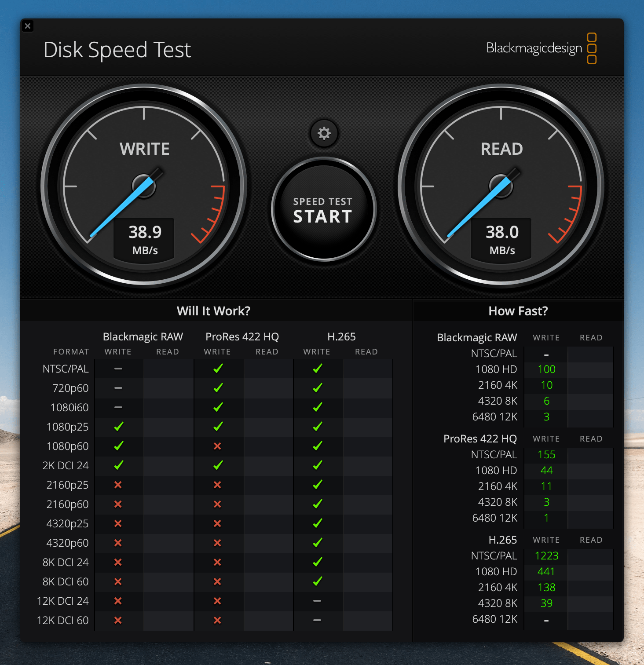Image resolution: width=644 pixels, height=665 pixels.
Task: Open settings with the gear icon
Action: [324, 133]
